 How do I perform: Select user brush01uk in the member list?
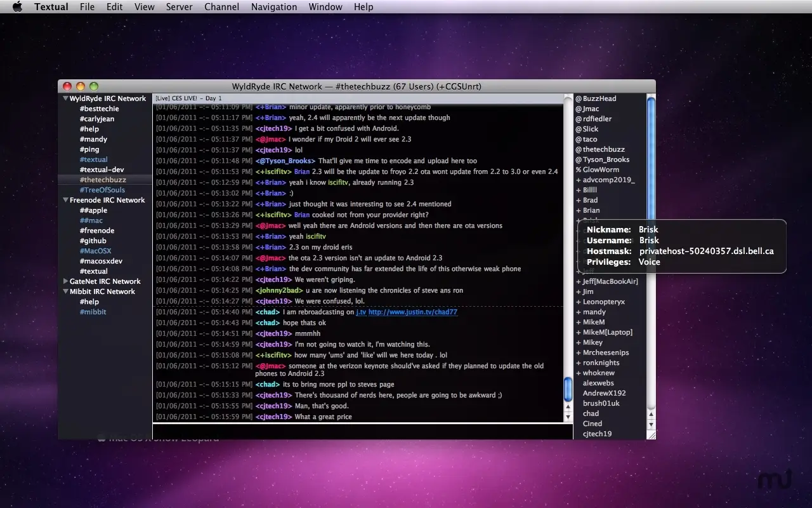click(601, 403)
